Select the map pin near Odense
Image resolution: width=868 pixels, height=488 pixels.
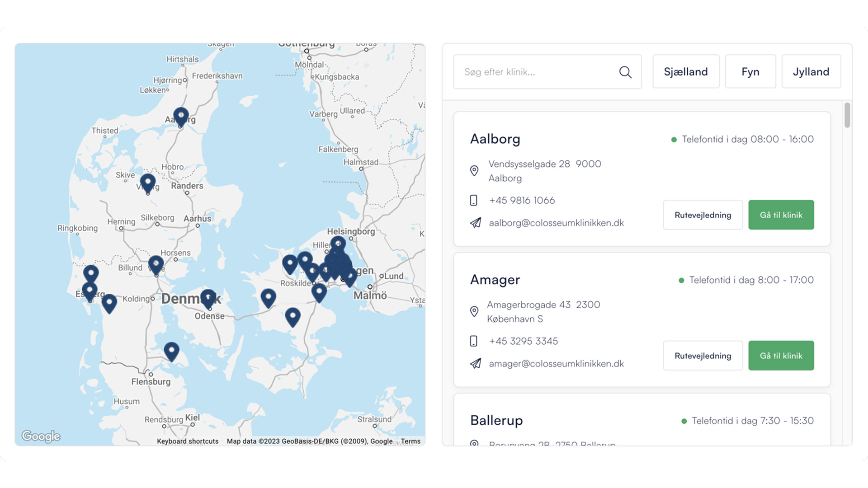tap(208, 299)
